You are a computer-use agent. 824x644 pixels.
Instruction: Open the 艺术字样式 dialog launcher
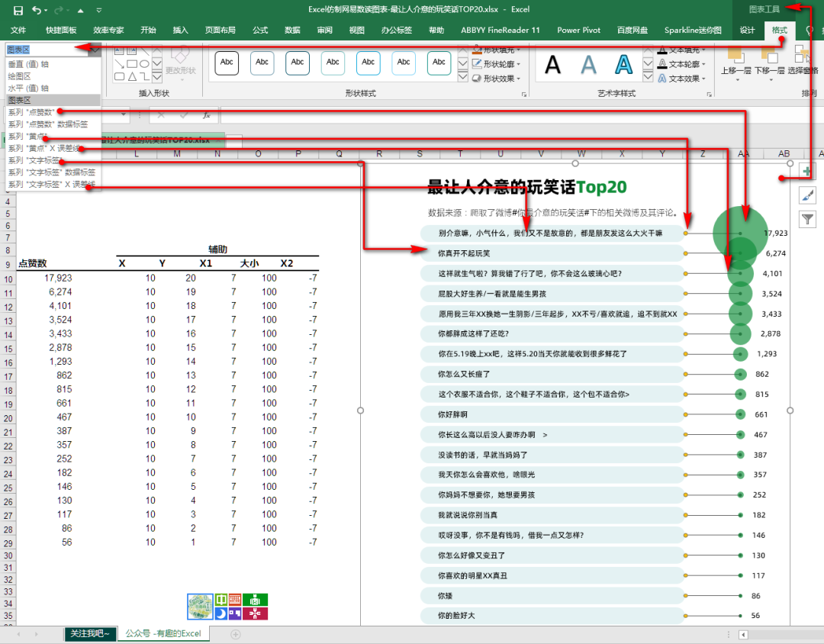point(709,94)
